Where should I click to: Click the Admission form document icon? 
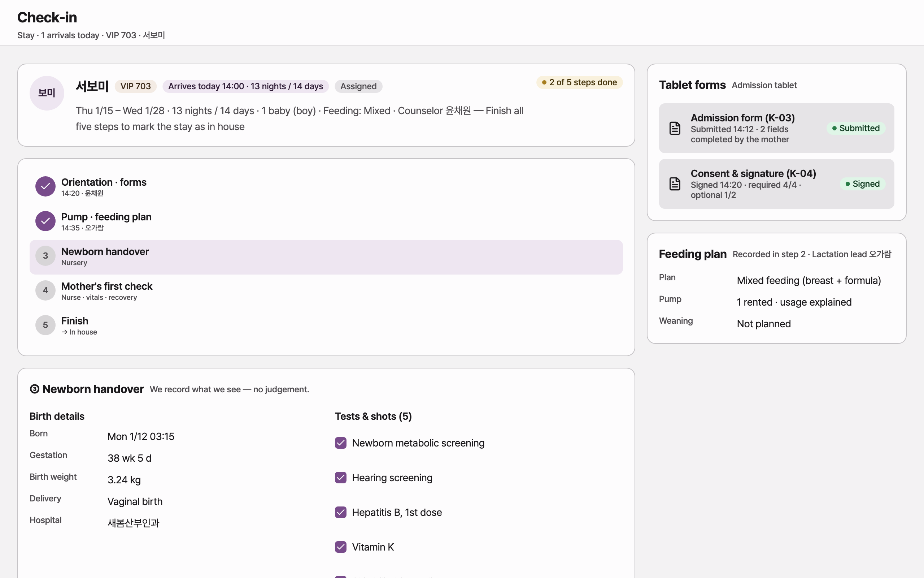point(675,128)
